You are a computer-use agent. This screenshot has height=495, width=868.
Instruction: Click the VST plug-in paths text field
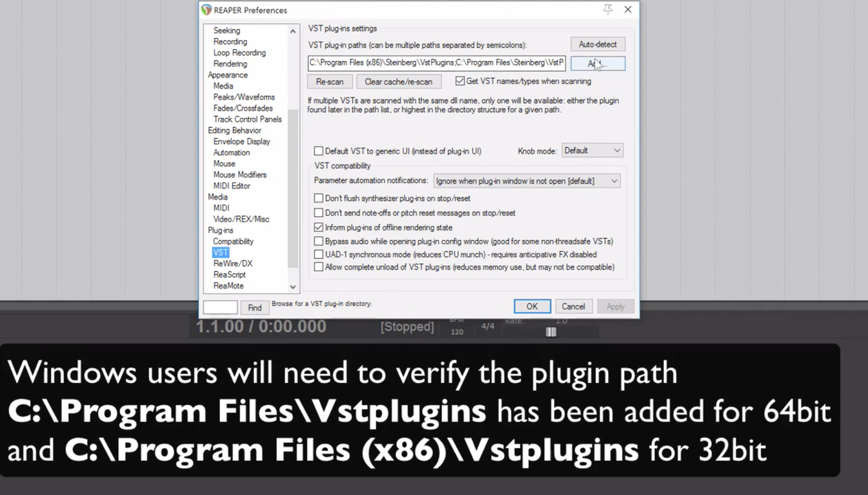[x=436, y=63]
